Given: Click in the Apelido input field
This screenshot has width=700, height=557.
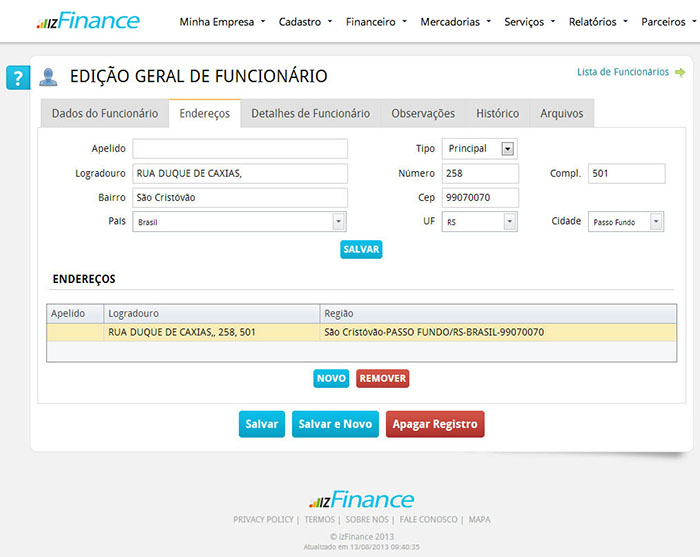Looking at the screenshot, I should click(240, 149).
